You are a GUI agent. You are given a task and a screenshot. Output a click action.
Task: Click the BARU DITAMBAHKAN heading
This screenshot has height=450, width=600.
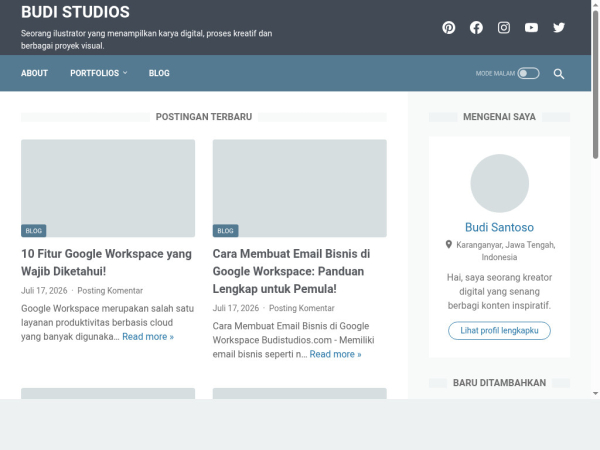(499, 383)
